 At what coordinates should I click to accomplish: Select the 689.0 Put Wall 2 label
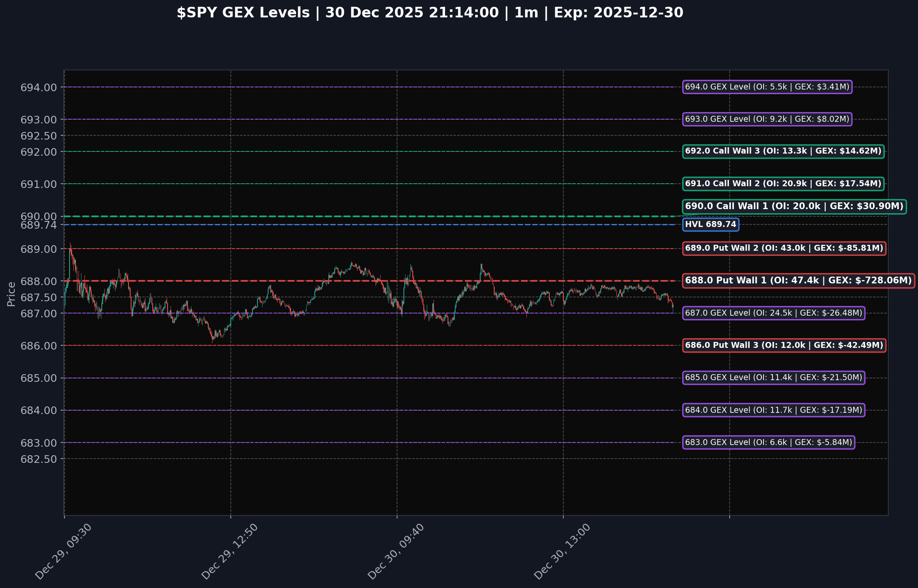click(x=784, y=248)
